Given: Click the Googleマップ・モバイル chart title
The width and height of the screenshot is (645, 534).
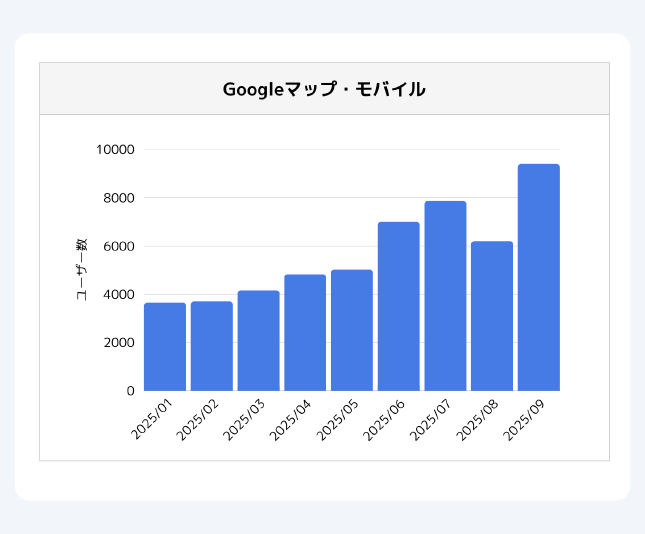Looking at the screenshot, I should coord(324,89).
